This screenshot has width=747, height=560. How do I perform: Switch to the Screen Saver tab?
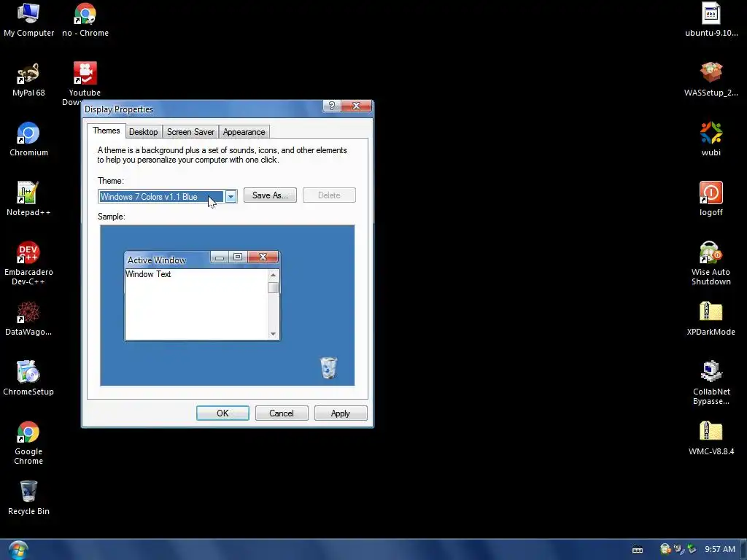(x=190, y=132)
